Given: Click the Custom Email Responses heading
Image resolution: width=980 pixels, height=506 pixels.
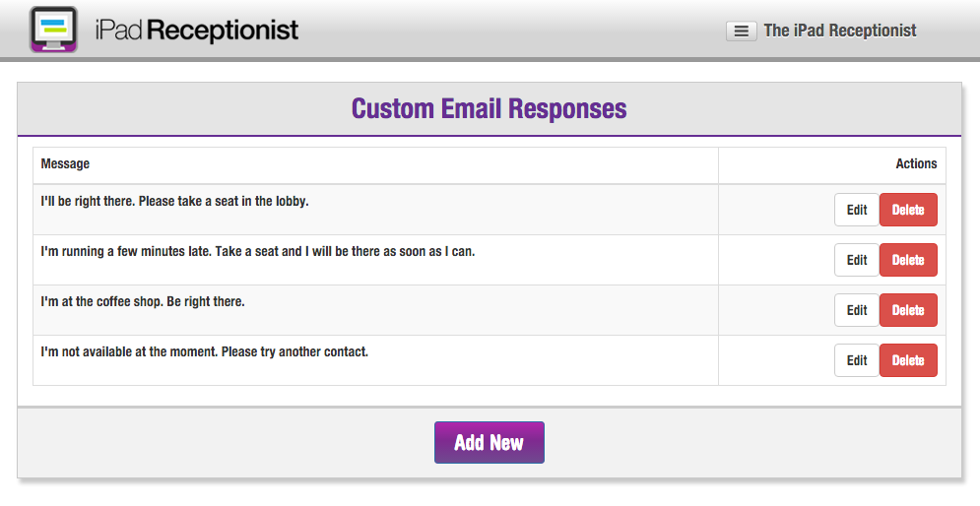Looking at the screenshot, I should pyautogui.click(x=489, y=108).
